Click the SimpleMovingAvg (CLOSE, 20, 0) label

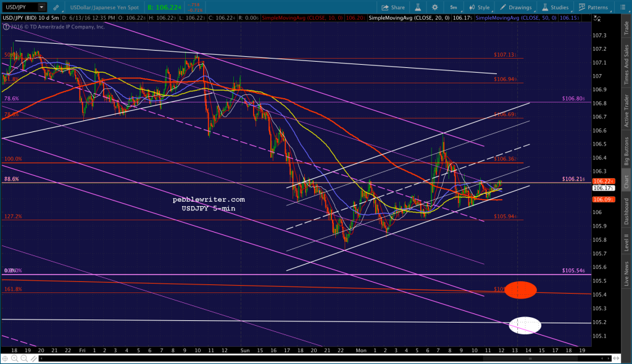pos(409,18)
